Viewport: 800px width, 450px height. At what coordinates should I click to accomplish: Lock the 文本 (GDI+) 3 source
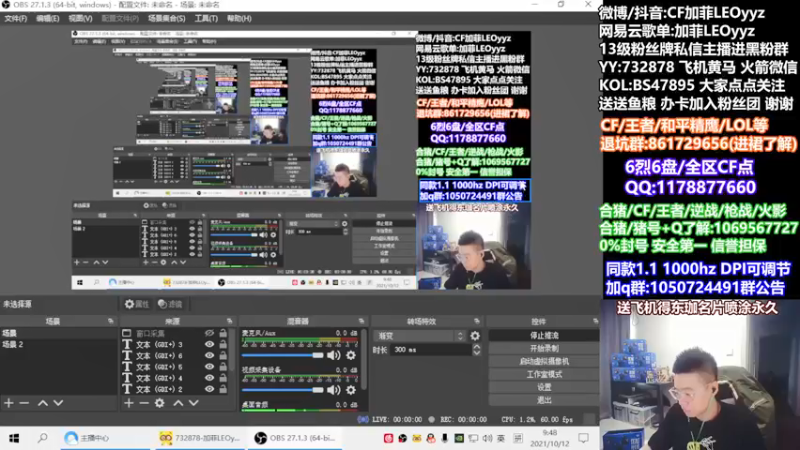(223, 344)
